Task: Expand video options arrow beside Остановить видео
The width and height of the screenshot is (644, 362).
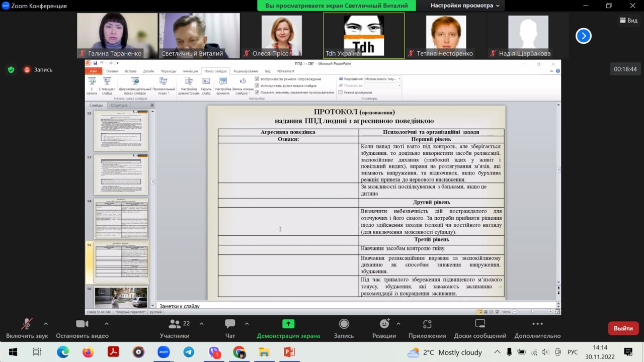Action: pyautogui.click(x=106, y=324)
